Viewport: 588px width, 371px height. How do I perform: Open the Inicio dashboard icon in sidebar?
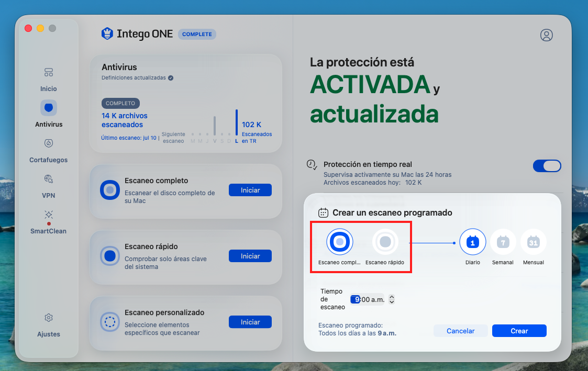(48, 72)
